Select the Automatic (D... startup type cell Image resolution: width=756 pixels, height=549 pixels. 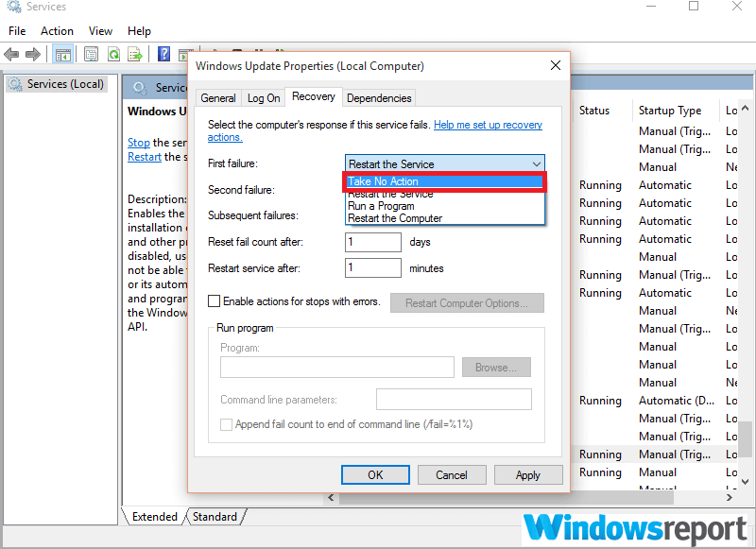click(677, 401)
